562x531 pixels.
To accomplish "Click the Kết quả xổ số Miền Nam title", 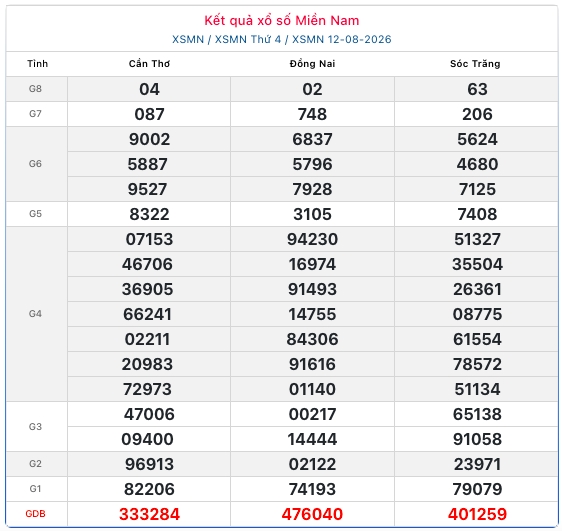I will 282,20.
